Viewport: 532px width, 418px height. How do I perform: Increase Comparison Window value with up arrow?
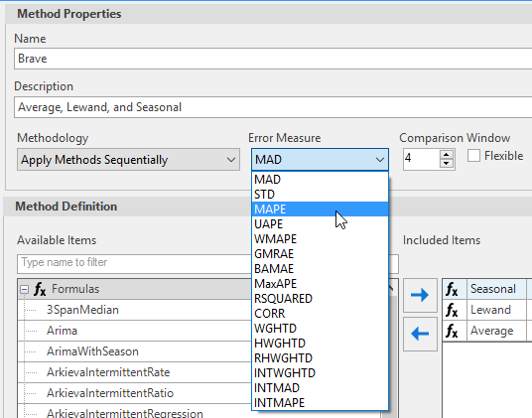tap(447, 155)
